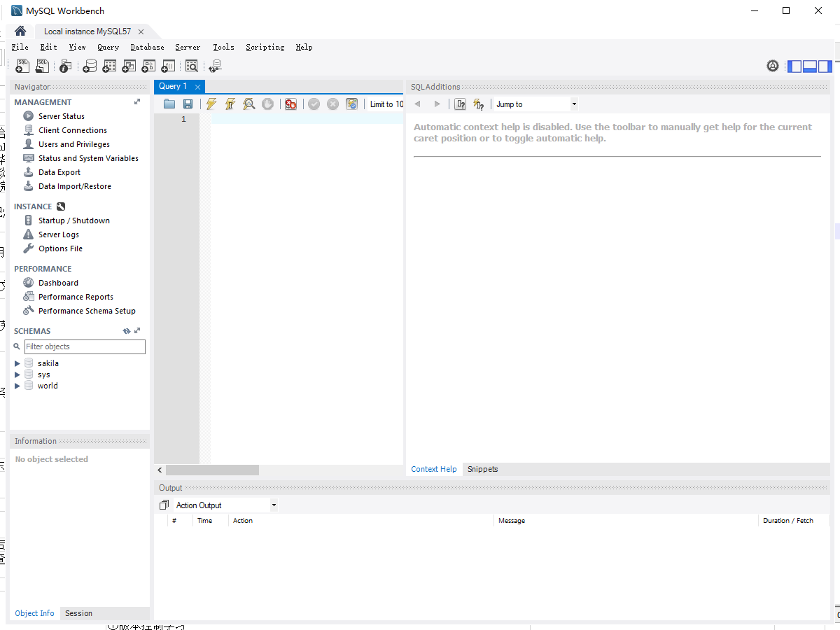Roll back the current transaction
840x630 pixels.
point(332,104)
